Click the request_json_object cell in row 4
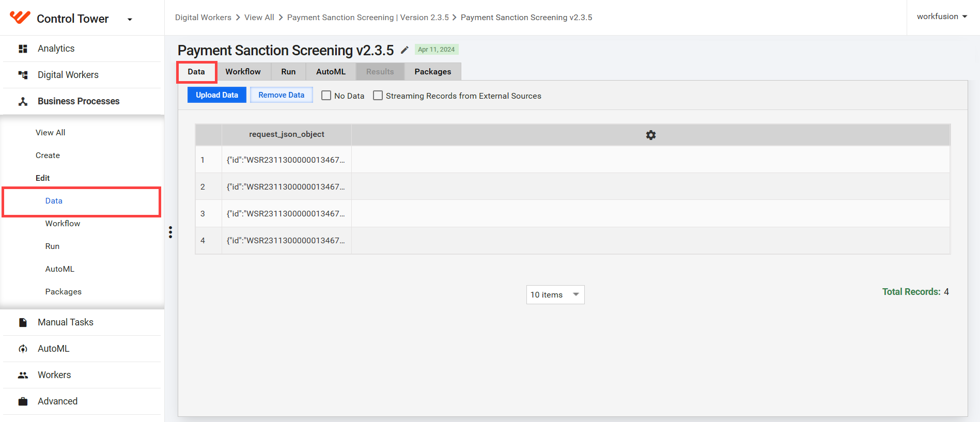 (x=287, y=240)
